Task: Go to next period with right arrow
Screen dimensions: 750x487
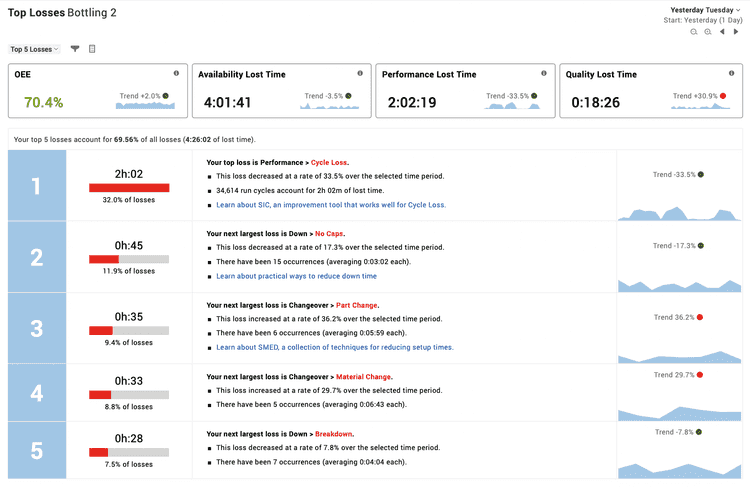Action: pos(736,32)
